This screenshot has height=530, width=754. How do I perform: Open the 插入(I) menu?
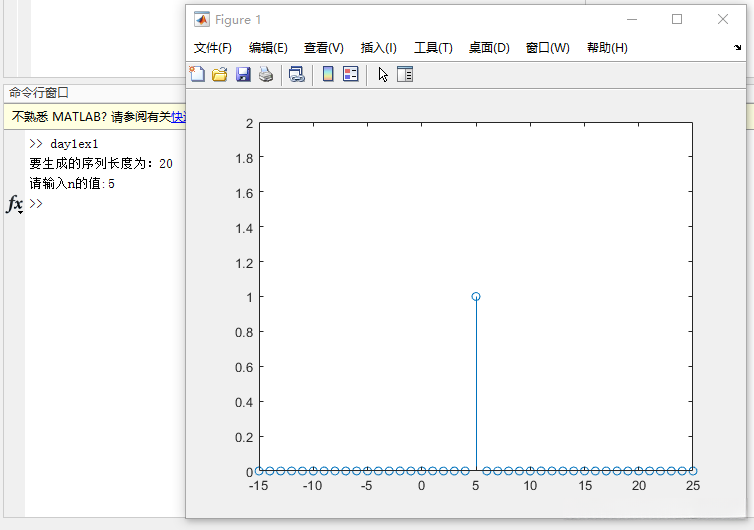click(x=378, y=48)
